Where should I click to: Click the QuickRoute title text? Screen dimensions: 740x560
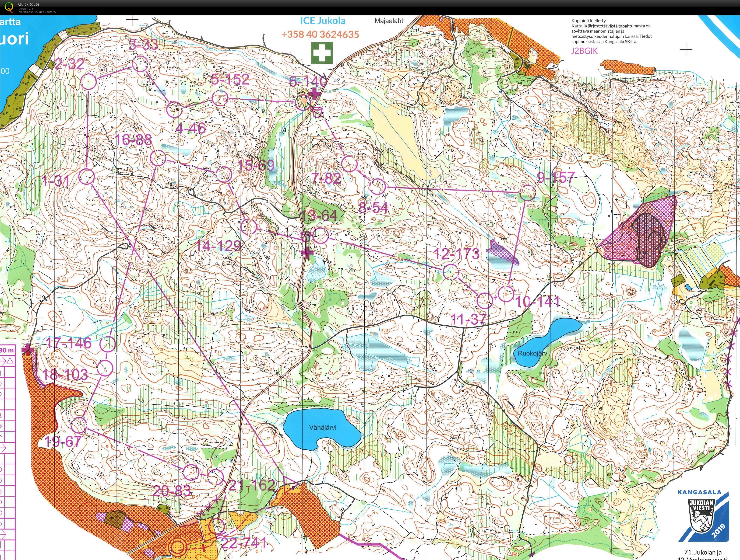point(28,4)
